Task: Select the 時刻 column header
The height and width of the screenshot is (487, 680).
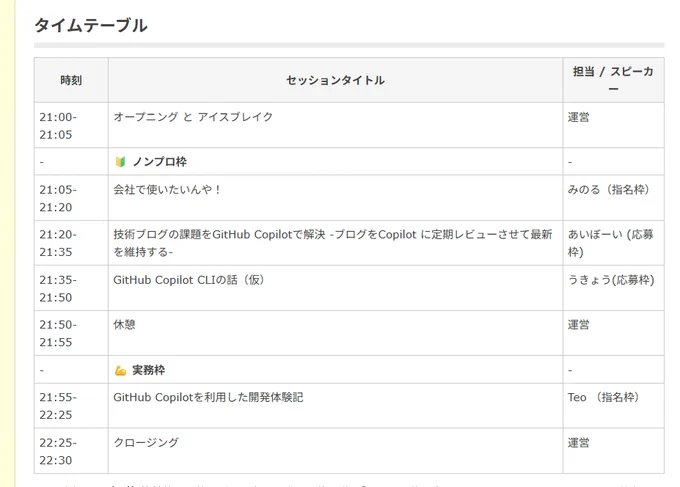Action: coord(71,80)
